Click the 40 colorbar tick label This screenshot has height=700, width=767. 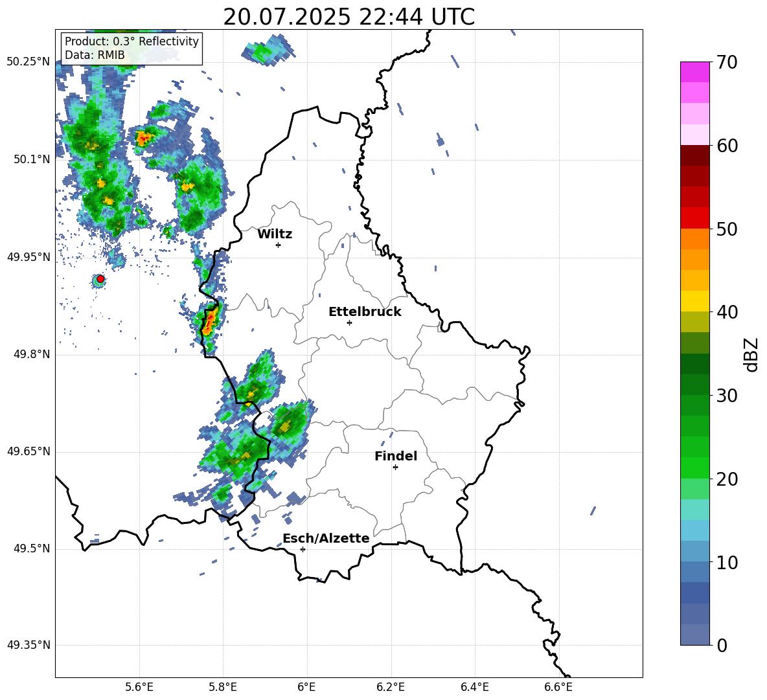(727, 312)
